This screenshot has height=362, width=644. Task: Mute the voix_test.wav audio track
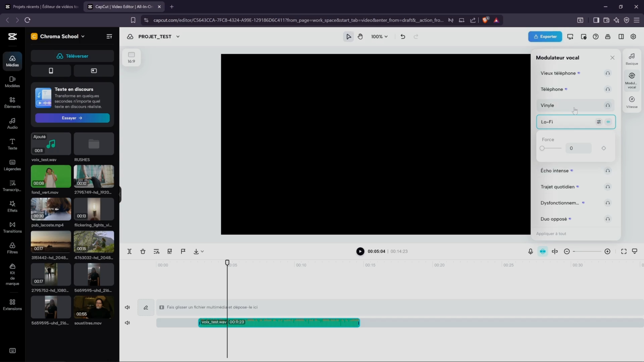pyautogui.click(x=127, y=323)
